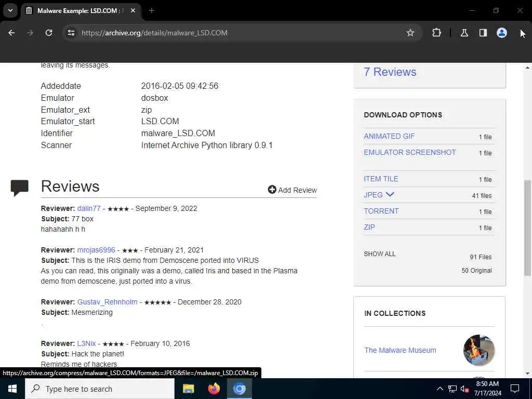Bookmark this page with the star icon

pyautogui.click(x=410, y=33)
